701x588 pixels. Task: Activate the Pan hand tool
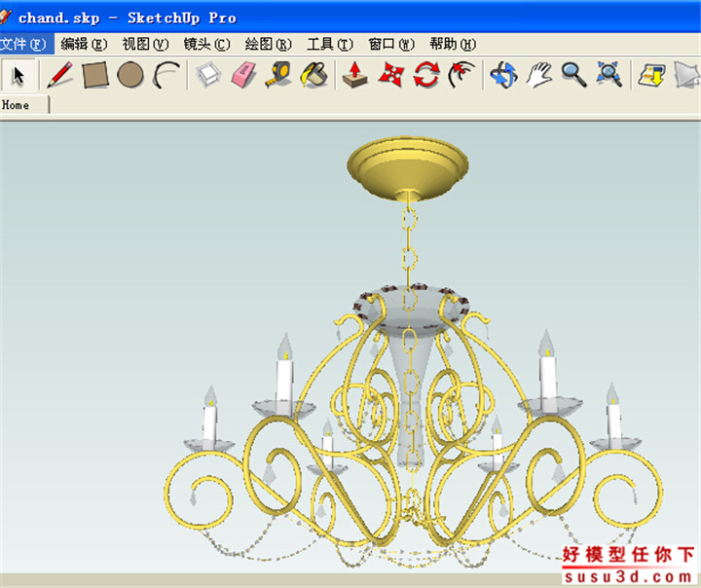click(x=538, y=75)
